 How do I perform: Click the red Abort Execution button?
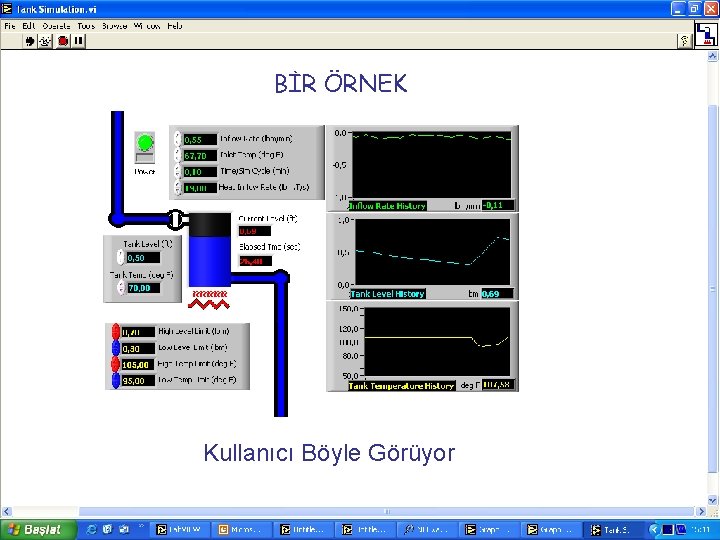coord(62,41)
